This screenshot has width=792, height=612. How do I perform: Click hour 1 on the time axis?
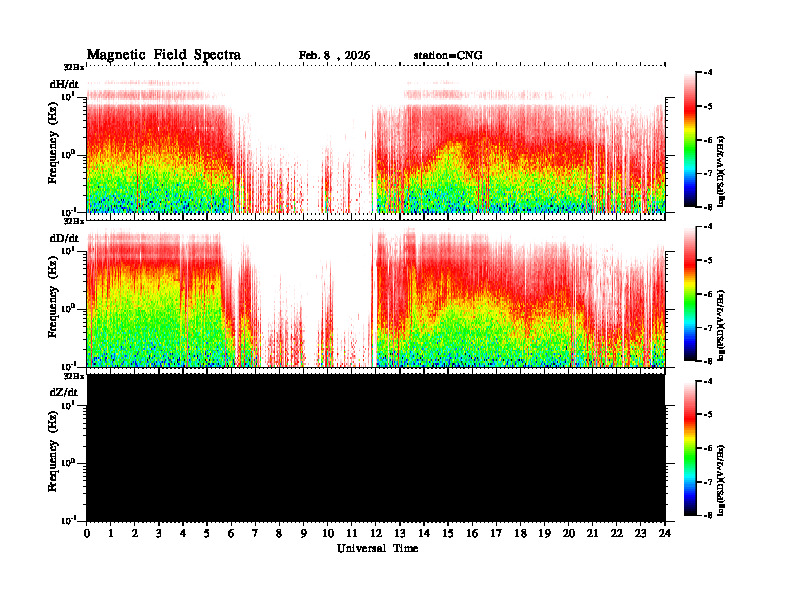coord(111,534)
